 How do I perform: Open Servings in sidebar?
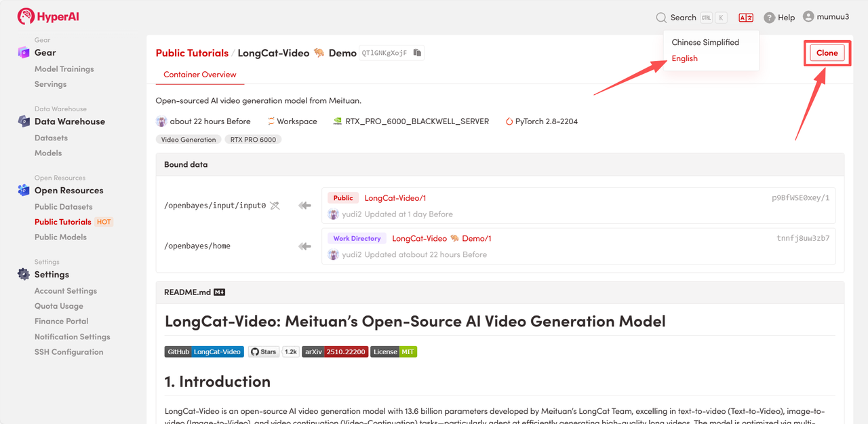pyautogui.click(x=50, y=84)
